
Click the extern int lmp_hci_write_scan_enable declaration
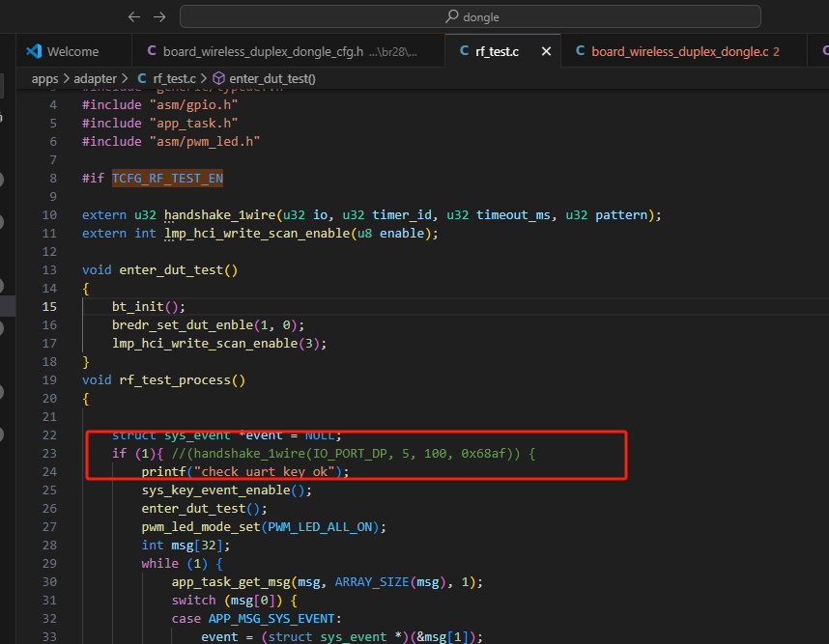(260, 233)
